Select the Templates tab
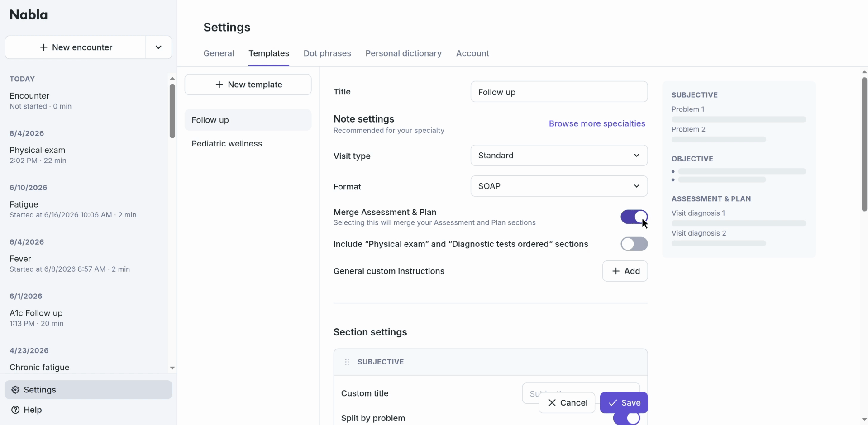Screen dimensions: 868x425 point(269,53)
